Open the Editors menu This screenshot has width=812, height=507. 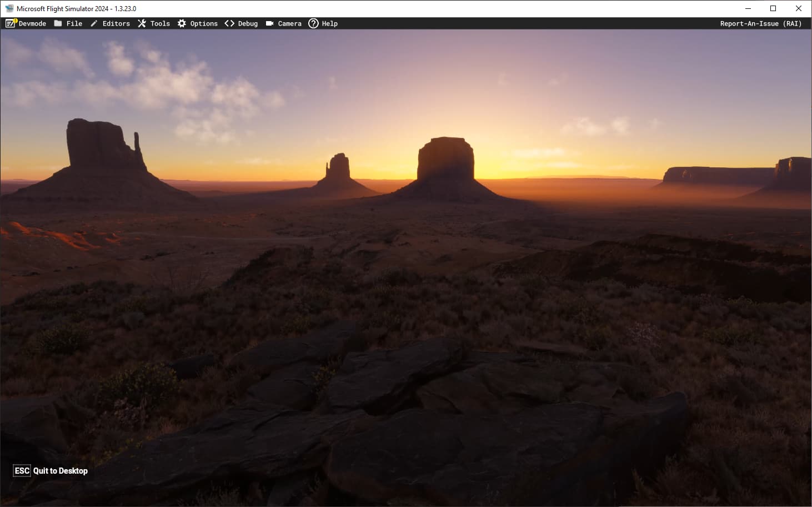(116, 23)
